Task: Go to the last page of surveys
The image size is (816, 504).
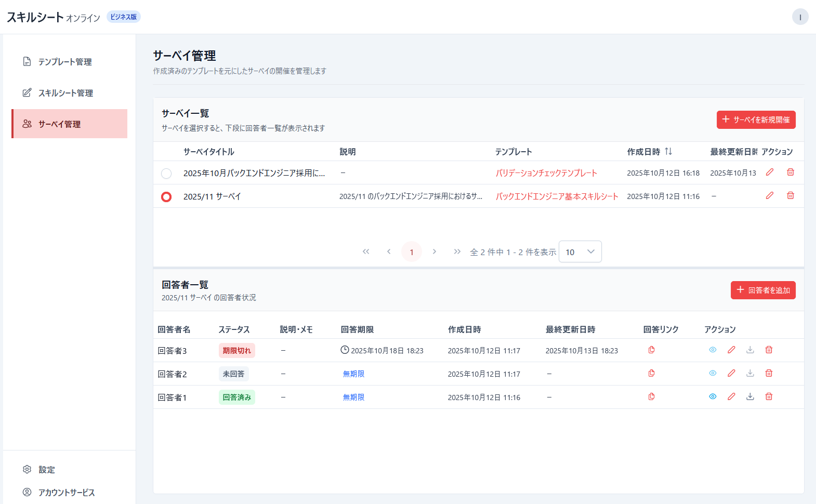Action: point(457,251)
